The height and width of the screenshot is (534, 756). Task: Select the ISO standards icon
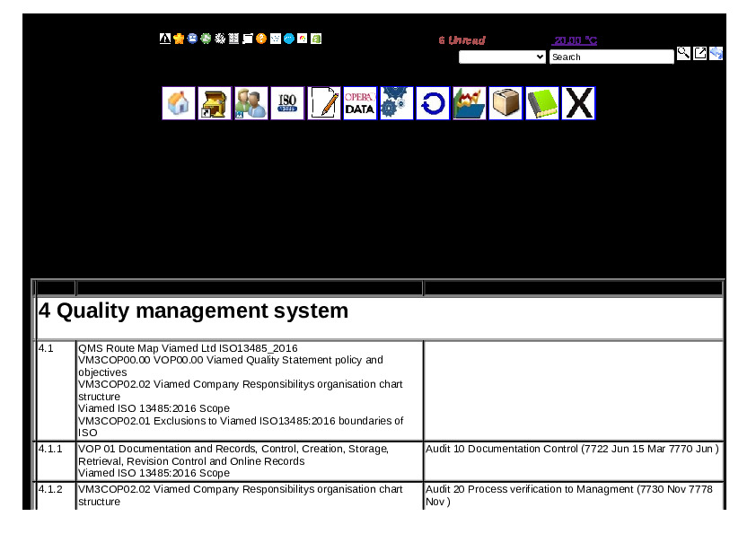pos(287,103)
